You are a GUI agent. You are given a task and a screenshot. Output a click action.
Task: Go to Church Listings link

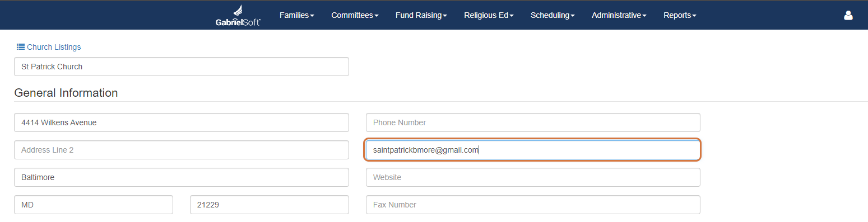[x=54, y=47]
